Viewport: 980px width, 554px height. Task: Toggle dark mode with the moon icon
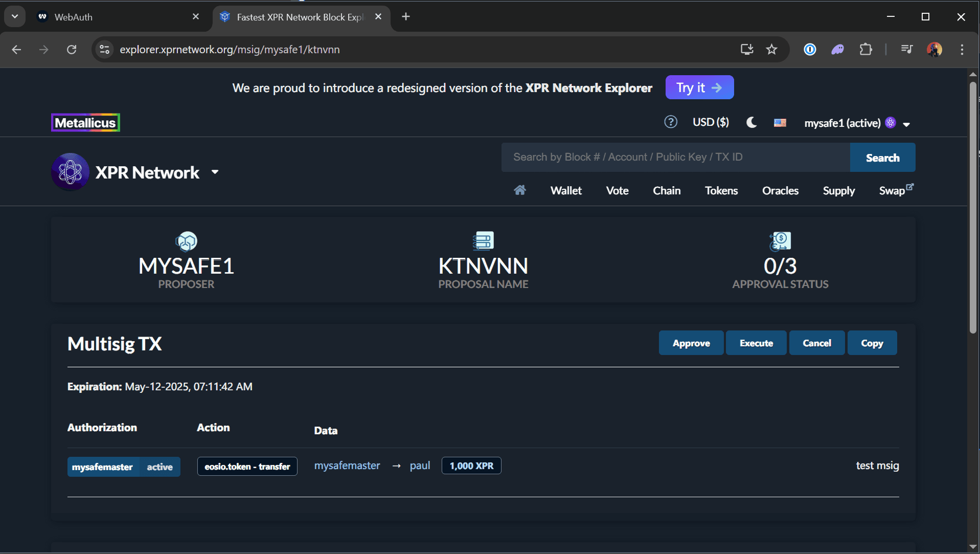(751, 122)
